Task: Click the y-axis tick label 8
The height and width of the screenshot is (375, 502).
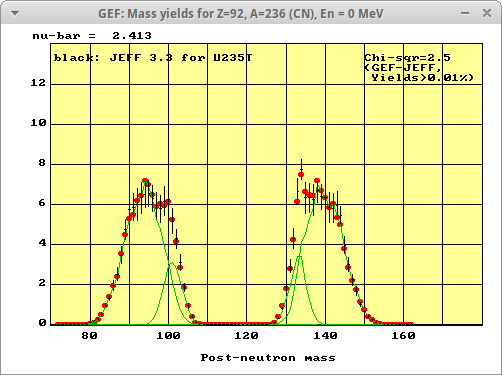Action: (42, 163)
